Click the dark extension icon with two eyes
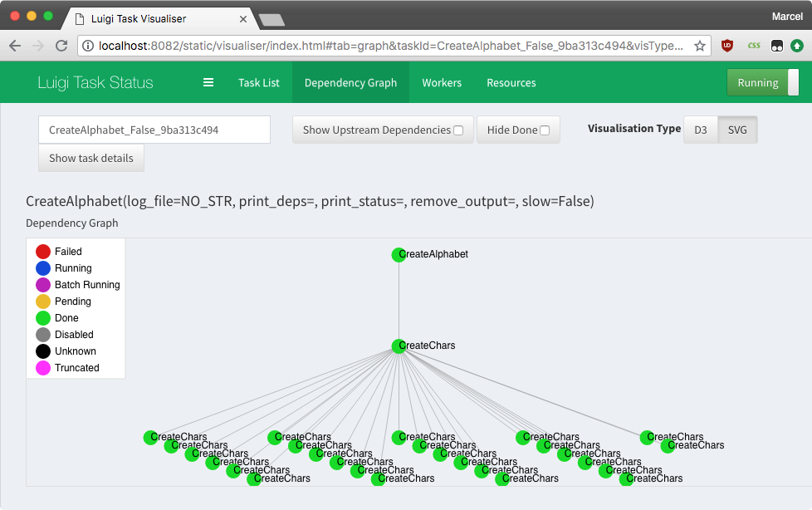 coord(777,47)
